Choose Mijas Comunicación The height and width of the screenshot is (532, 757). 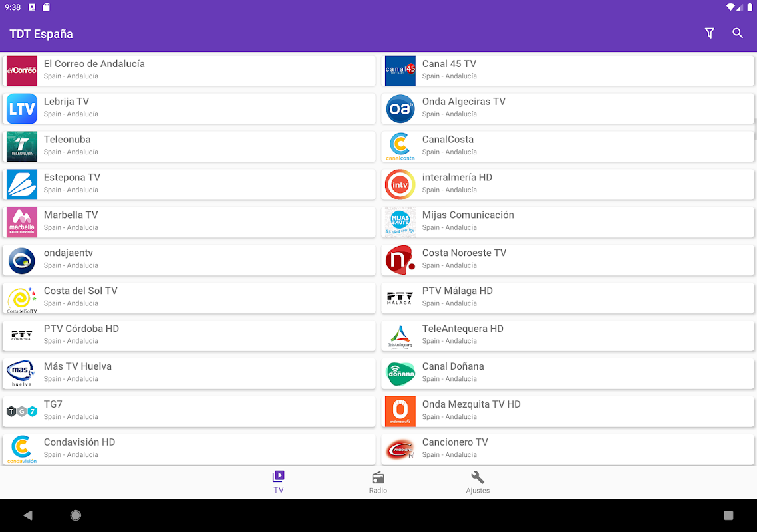coord(568,222)
